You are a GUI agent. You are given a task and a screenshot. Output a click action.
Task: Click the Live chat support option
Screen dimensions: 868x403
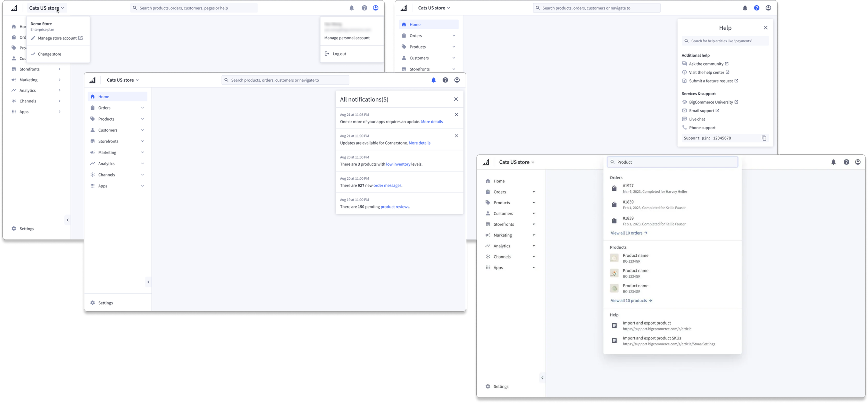coord(697,119)
